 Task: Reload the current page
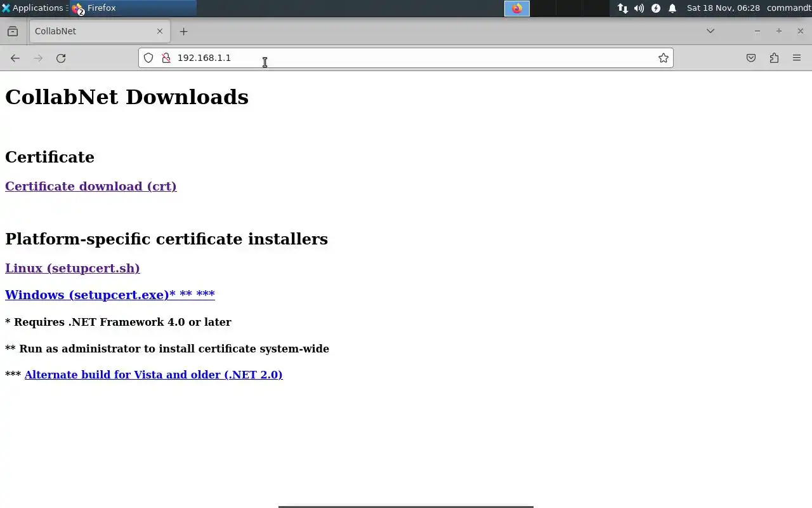(61, 58)
